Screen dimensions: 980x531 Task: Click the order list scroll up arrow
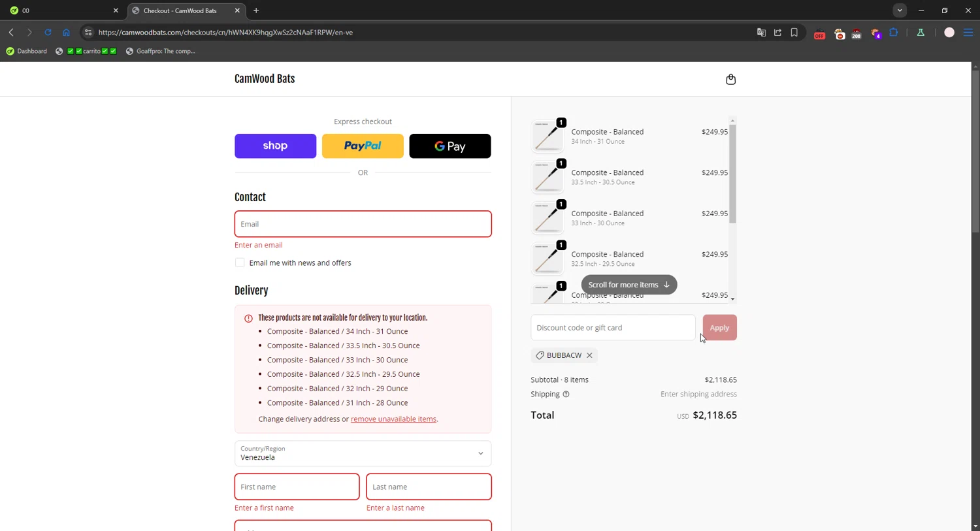point(732,121)
